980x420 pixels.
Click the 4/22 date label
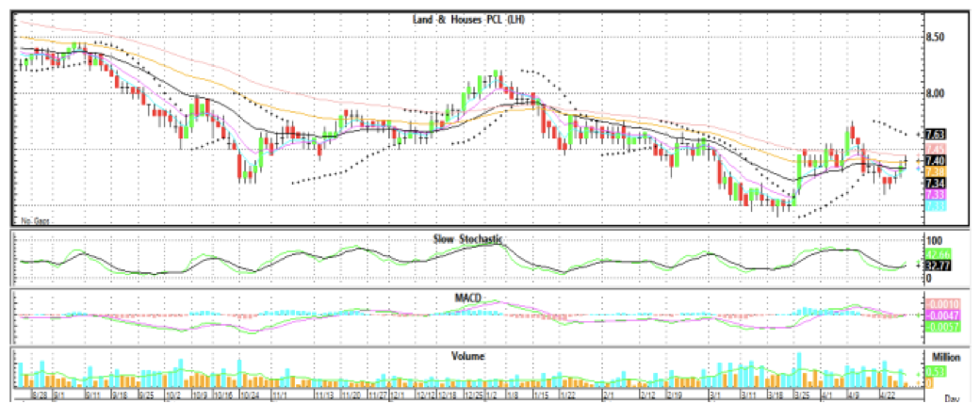click(888, 395)
